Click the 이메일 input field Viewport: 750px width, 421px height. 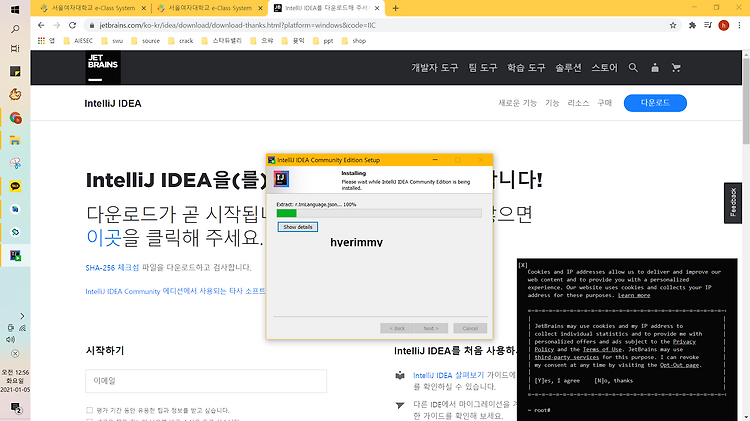(206, 381)
